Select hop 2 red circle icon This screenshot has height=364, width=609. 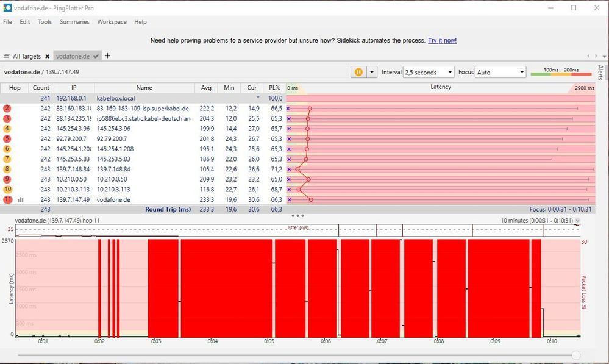(7, 109)
